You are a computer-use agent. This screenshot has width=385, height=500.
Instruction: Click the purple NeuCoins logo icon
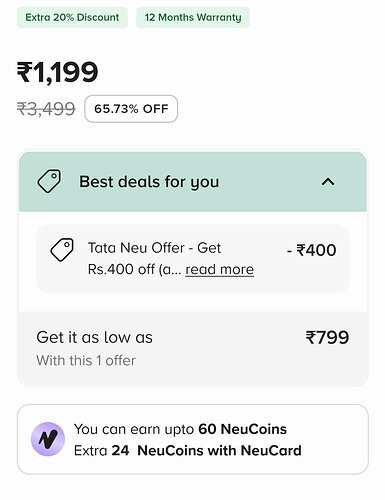coord(48,439)
